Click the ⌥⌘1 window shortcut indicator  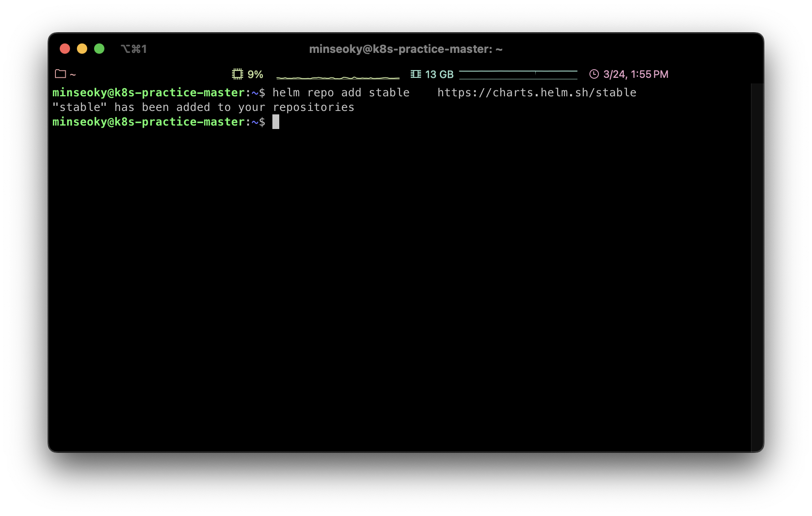click(134, 49)
